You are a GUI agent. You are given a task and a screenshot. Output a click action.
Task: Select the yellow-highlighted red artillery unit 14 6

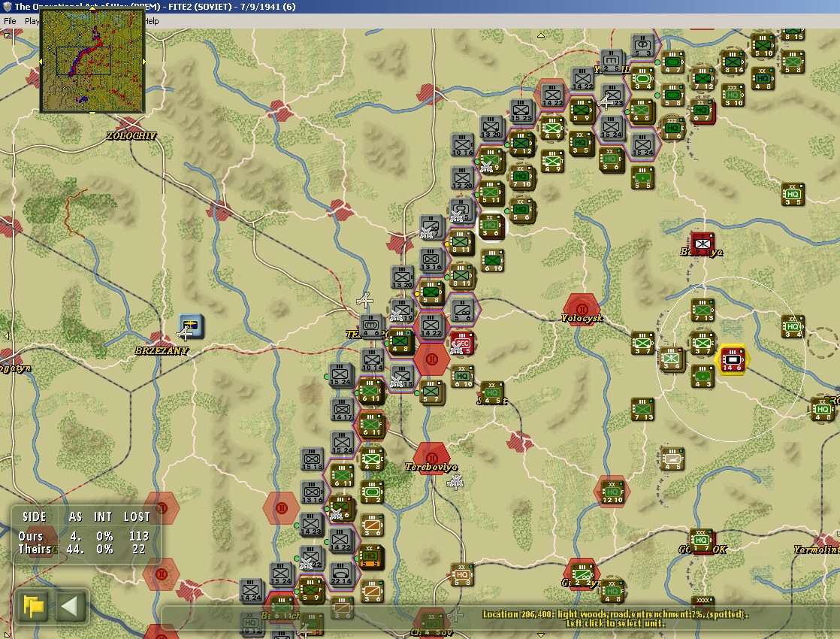click(x=733, y=359)
